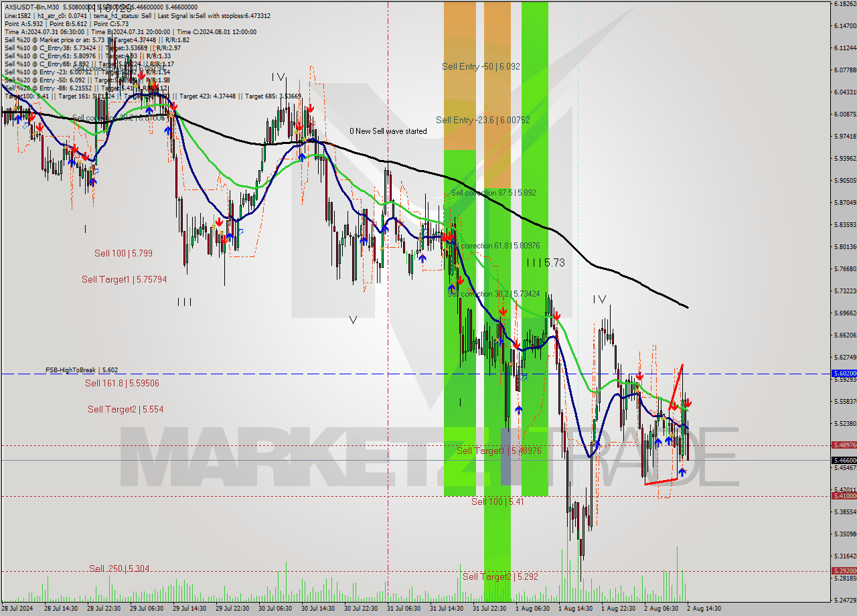Click the '1 Aug 22:30' time axis label
The width and height of the screenshot is (857, 616).
coord(617,609)
